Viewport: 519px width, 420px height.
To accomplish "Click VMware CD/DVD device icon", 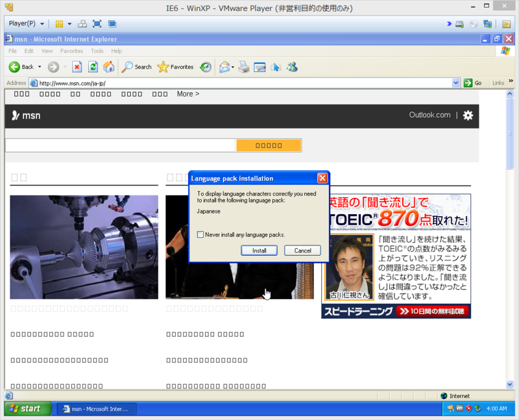I will (474, 24).
